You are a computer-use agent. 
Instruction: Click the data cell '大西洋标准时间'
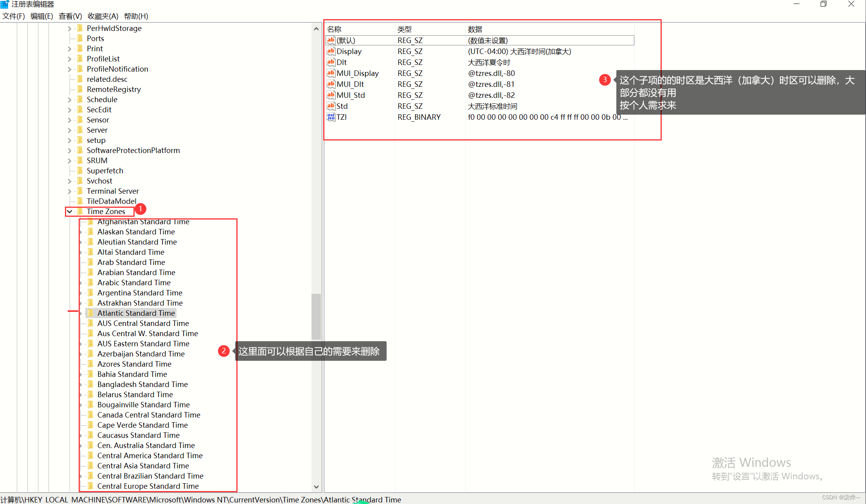click(493, 106)
